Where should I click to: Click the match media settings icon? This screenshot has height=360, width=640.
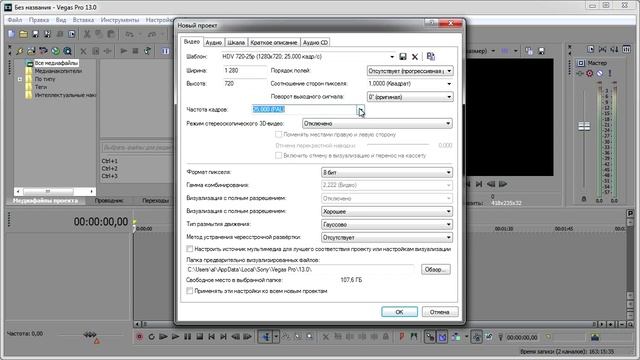[x=431, y=56]
